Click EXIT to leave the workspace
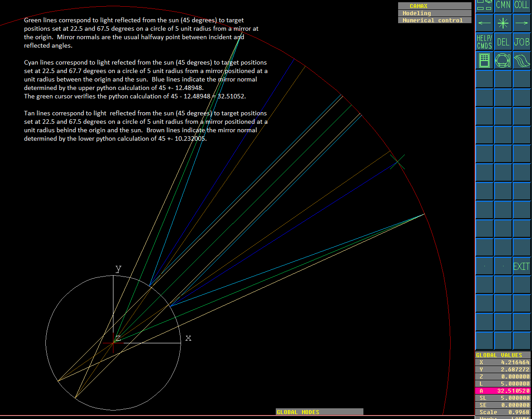The width and height of the screenshot is (532, 419). 521,266
